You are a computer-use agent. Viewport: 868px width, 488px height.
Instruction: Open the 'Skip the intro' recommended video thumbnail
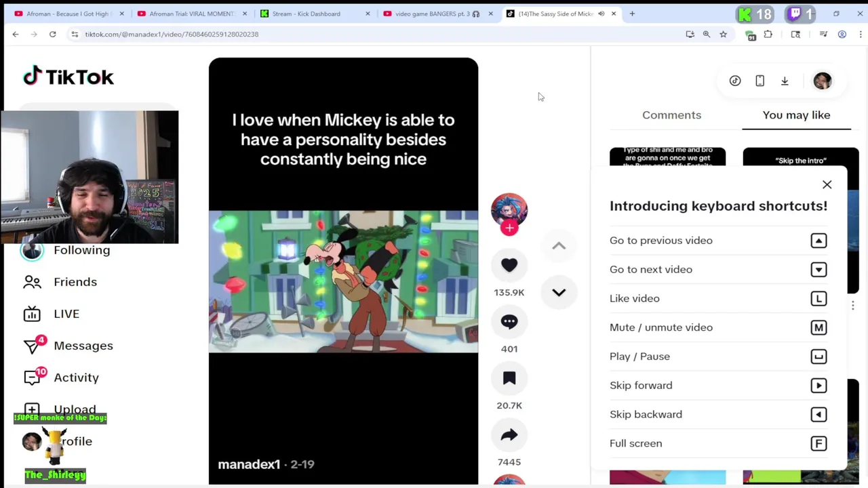coord(800,157)
